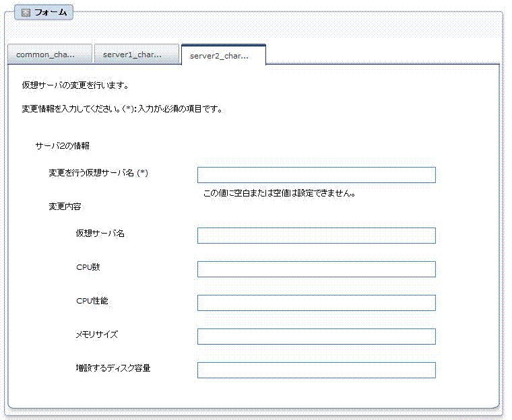Focus the 増設するディスク容量 input field
The width and height of the screenshot is (512, 420).
point(317,370)
